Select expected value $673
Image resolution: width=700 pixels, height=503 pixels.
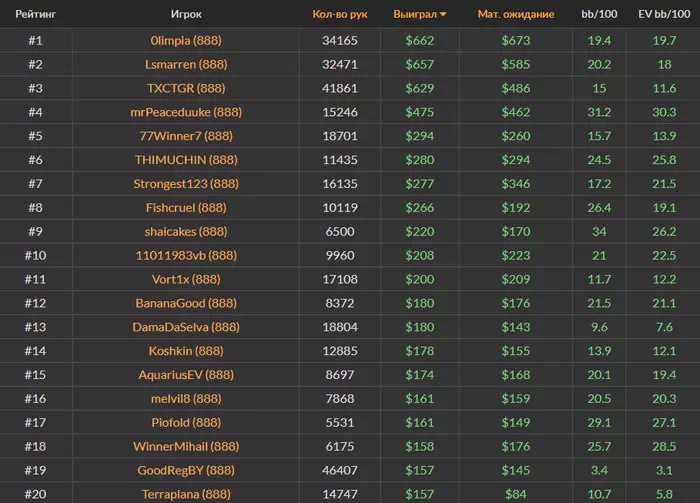pos(516,41)
